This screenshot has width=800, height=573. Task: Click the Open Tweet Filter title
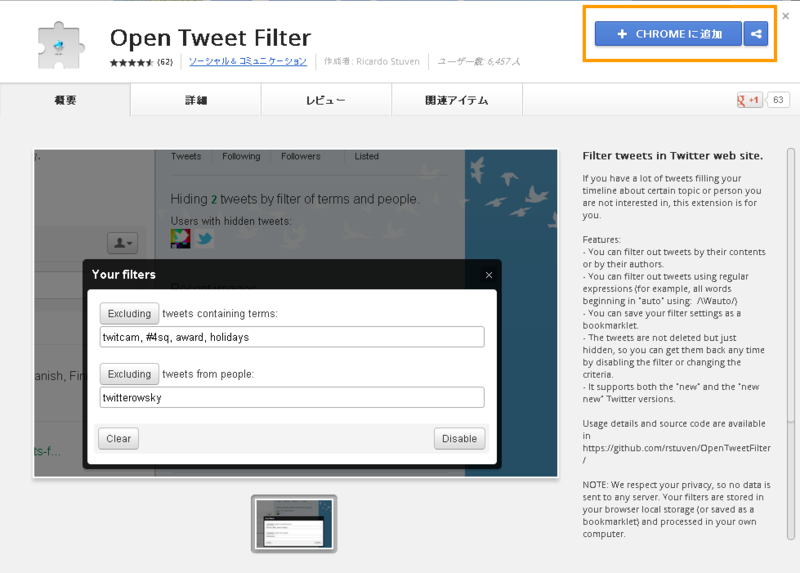click(210, 38)
